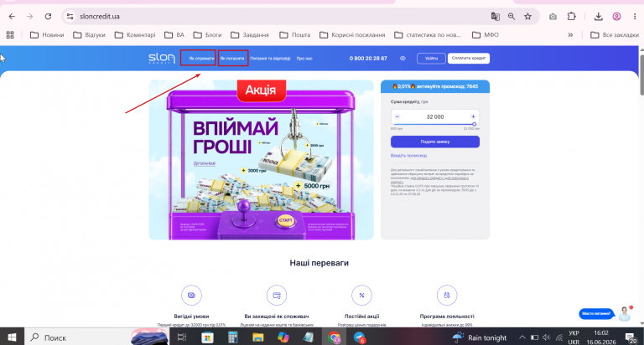The height and width of the screenshot is (345, 644).
Task: Open the 'Як погасити' menu item
Action: click(232, 59)
